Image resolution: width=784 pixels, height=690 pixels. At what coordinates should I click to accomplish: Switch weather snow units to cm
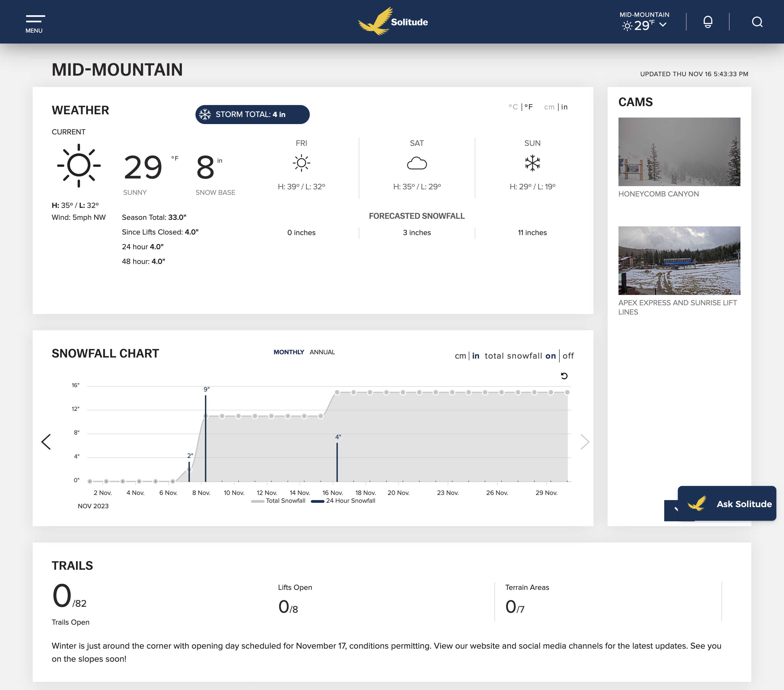click(x=549, y=107)
